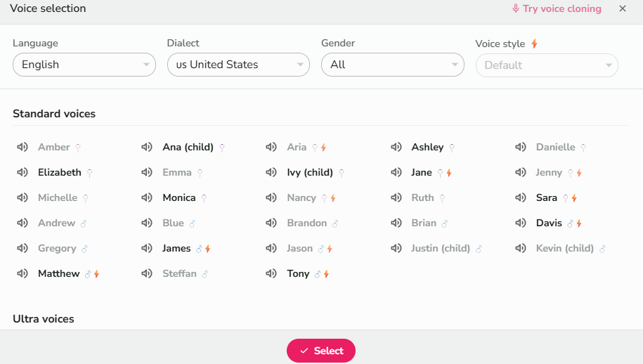Preview Kevin (child) voice speaker icon
The image size is (643, 364).
[x=521, y=248]
